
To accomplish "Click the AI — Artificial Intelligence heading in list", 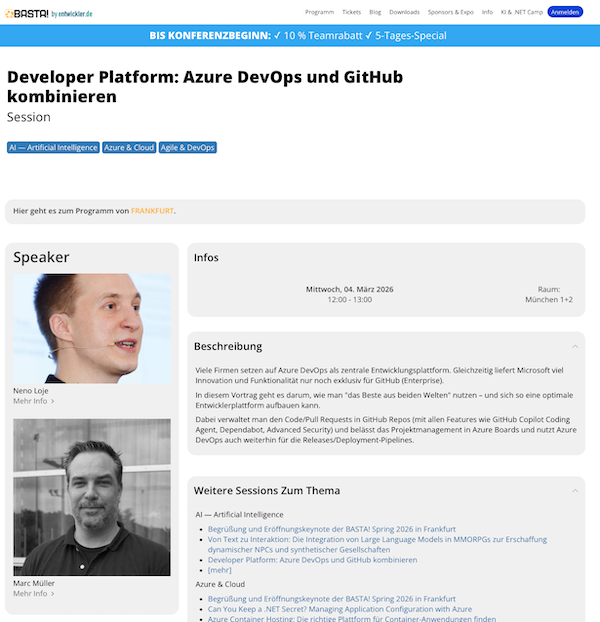I will tap(239, 515).
